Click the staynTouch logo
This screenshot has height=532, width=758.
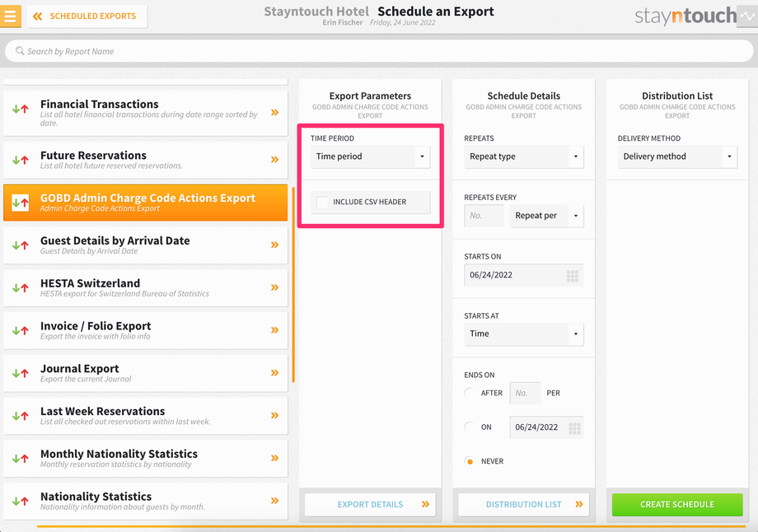(x=685, y=16)
